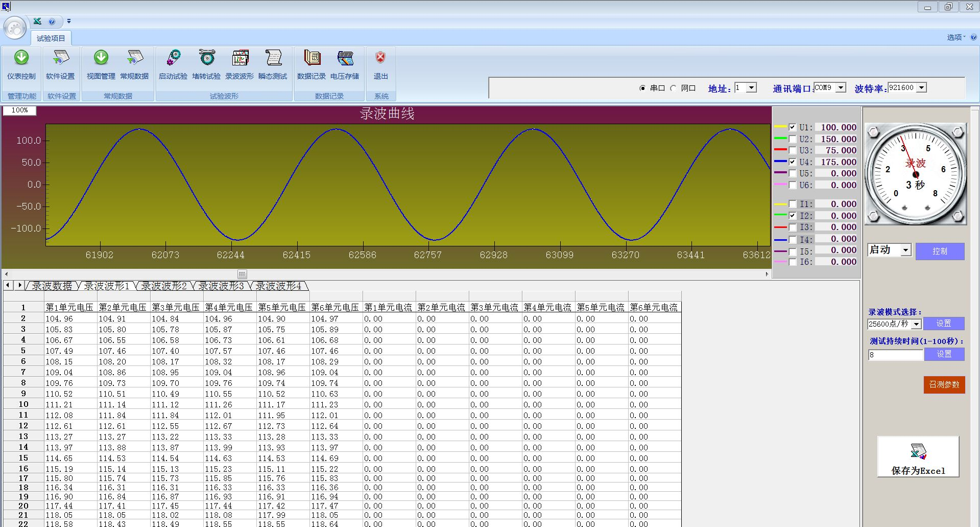Switch to the 录波波形2 sheet tab
Screen dimensions: 980x527
pos(164,286)
